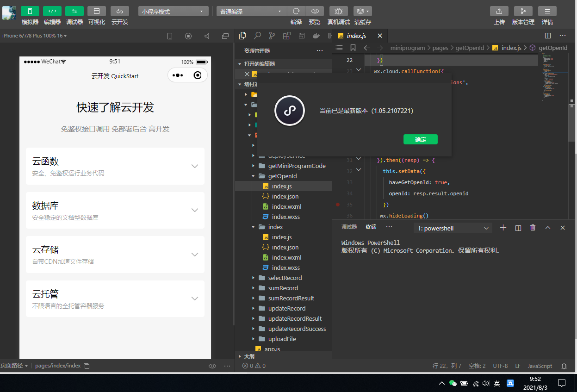Maximize the panel with the up chevron
Screen dimensions: 577x392
click(x=548, y=228)
